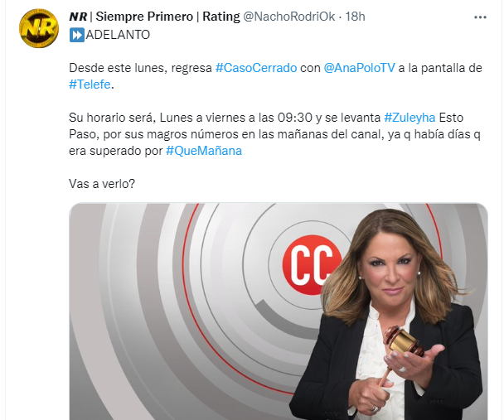This screenshot has height=420, width=504.
Task: Open the tweet's three-dot more menu
Action: pos(480,17)
